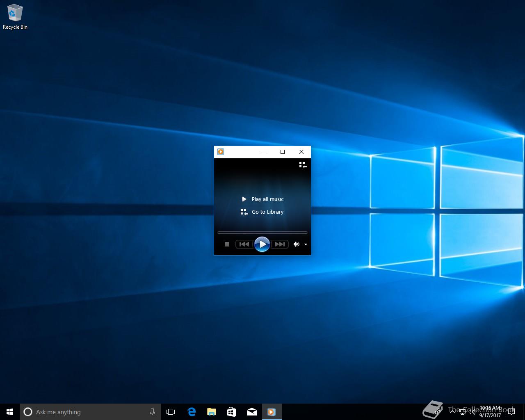Select Play all music
The width and height of the screenshot is (525, 420).
pos(262,199)
